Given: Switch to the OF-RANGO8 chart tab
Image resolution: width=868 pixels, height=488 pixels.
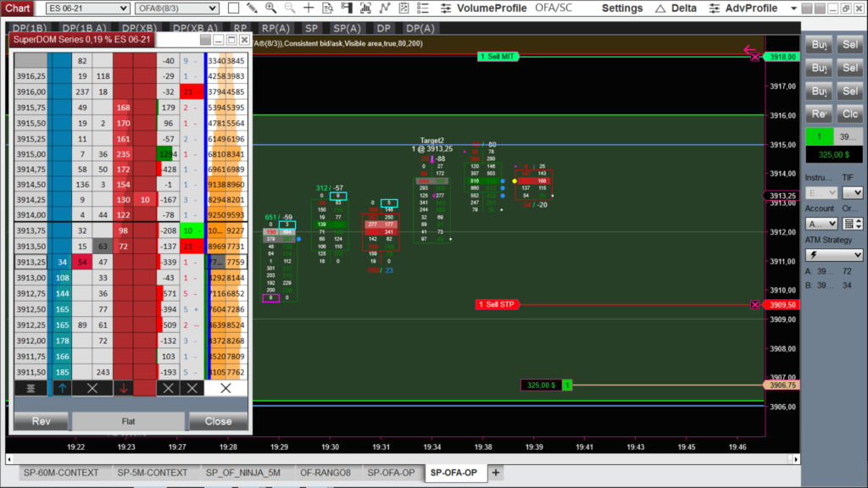Looking at the screenshot, I should coord(325,473).
